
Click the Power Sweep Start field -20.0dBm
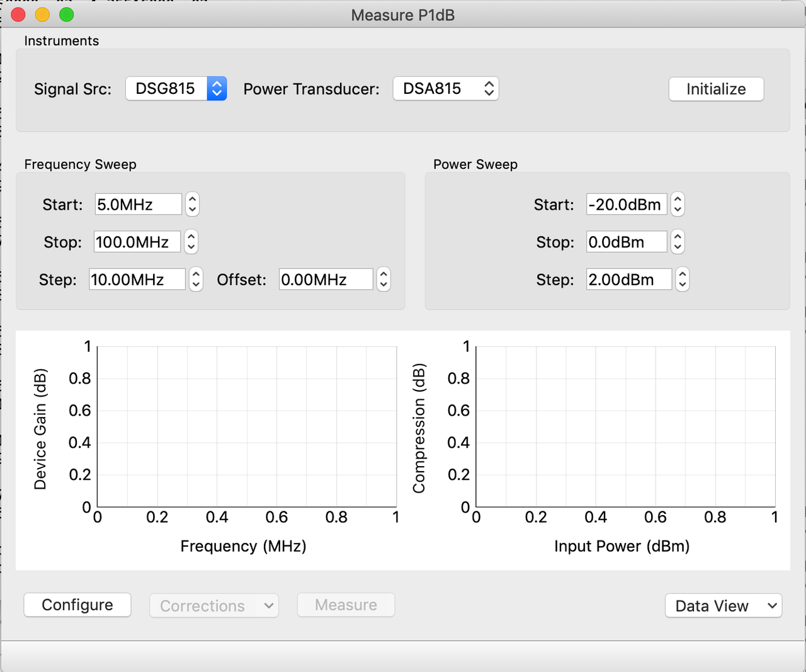[627, 204]
